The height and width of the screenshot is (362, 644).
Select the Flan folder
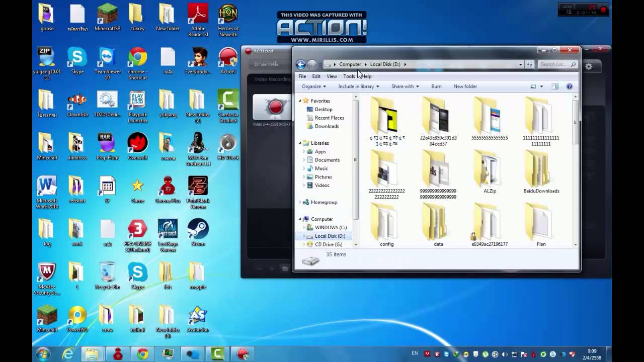click(541, 226)
